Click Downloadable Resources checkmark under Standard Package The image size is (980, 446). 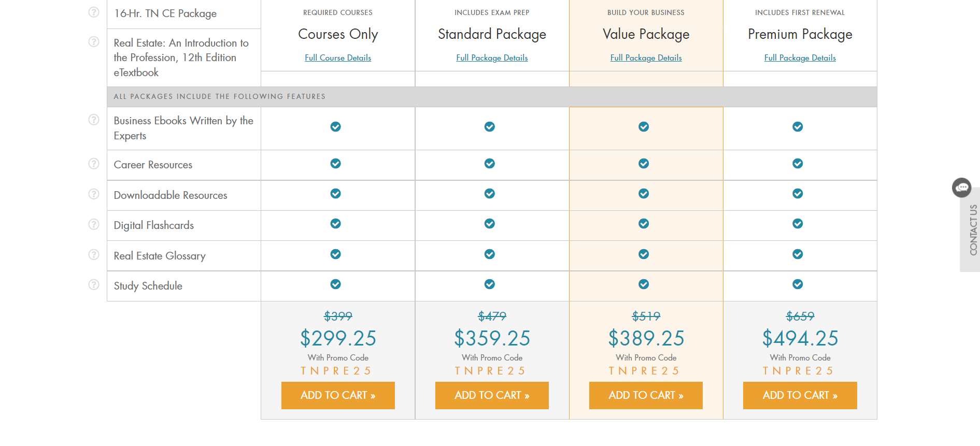pos(490,193)
